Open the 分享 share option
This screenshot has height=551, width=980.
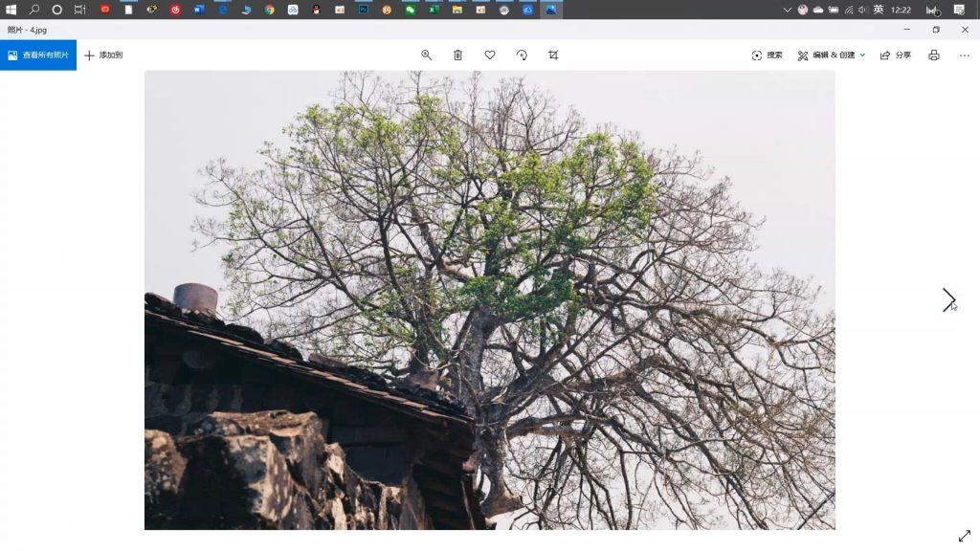click(x=896, y=55)
